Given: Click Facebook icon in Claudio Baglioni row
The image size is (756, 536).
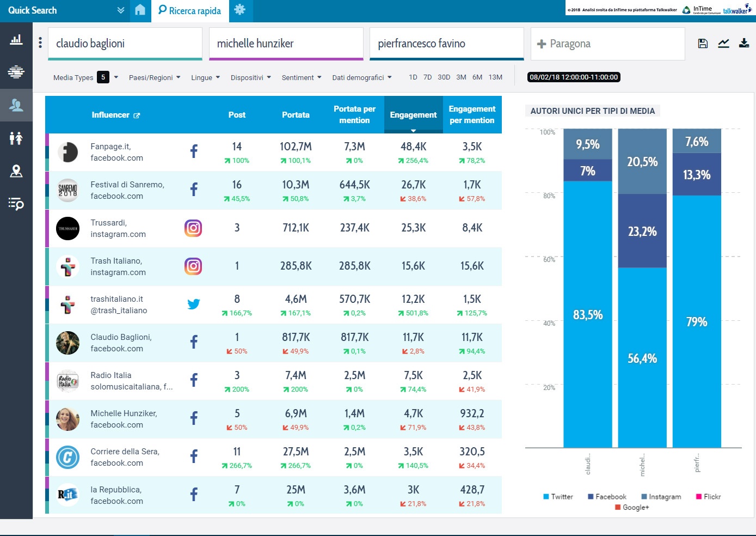Looking at the screenshot, I should 194,342.
